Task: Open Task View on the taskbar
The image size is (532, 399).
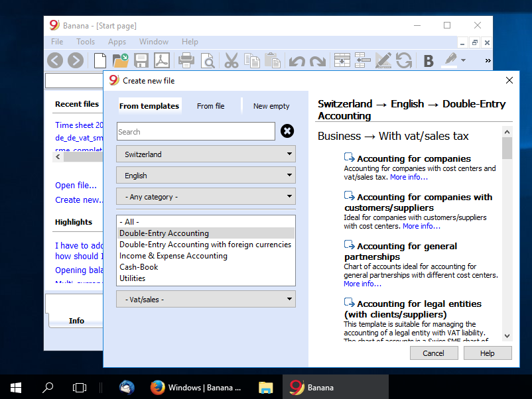Action: coord(80,388)
